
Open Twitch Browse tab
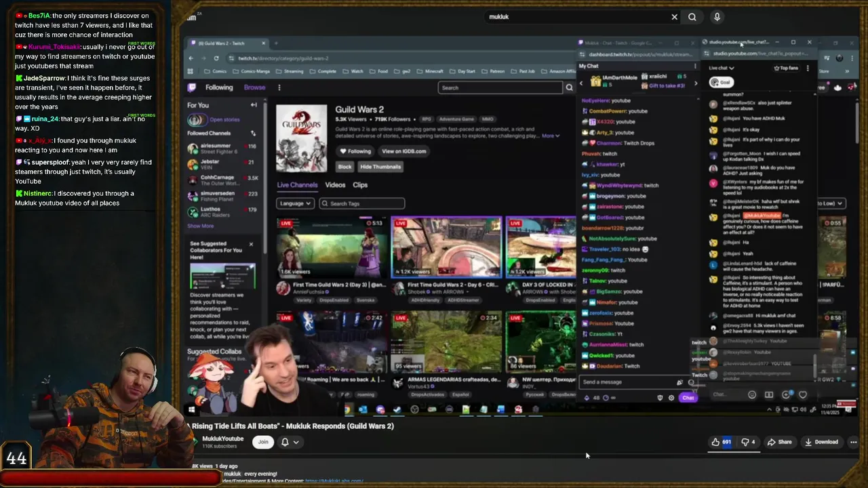(x=254, y=87)
